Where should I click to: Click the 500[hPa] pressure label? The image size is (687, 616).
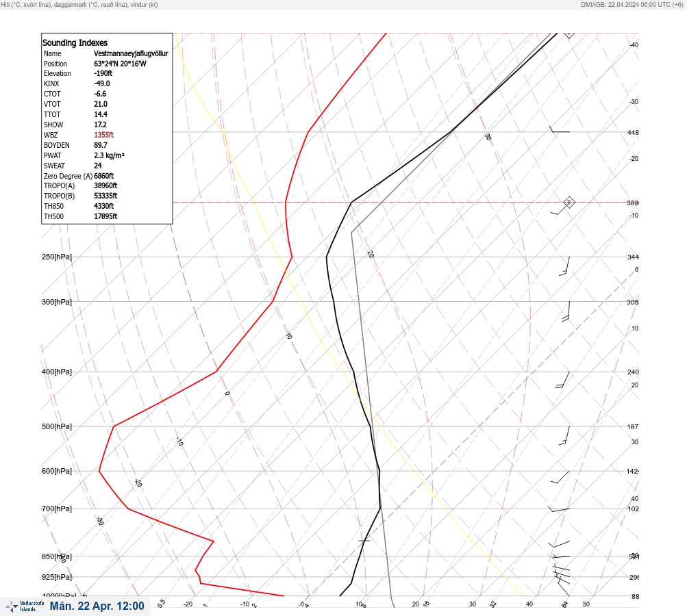coord(57,426)
